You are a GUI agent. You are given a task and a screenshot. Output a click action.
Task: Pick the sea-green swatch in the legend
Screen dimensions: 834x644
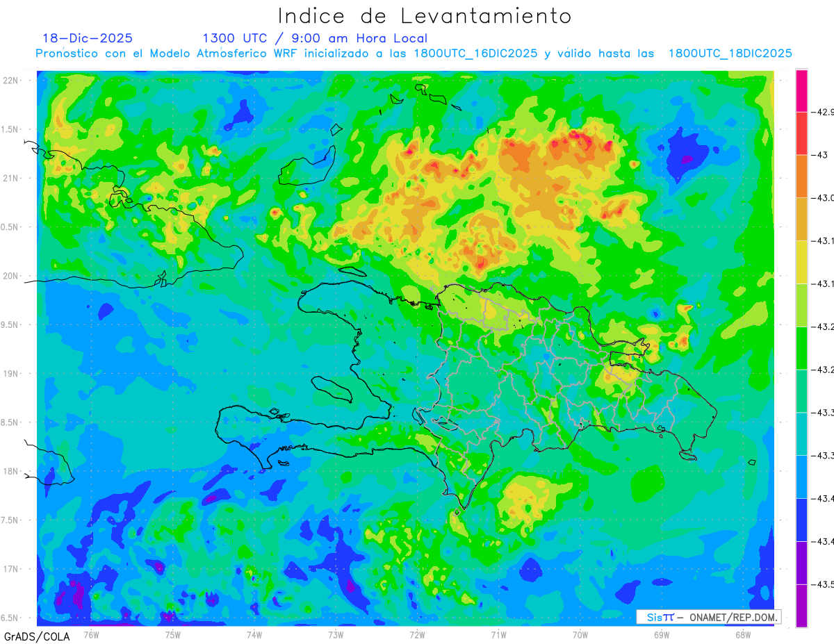point(801,390)
